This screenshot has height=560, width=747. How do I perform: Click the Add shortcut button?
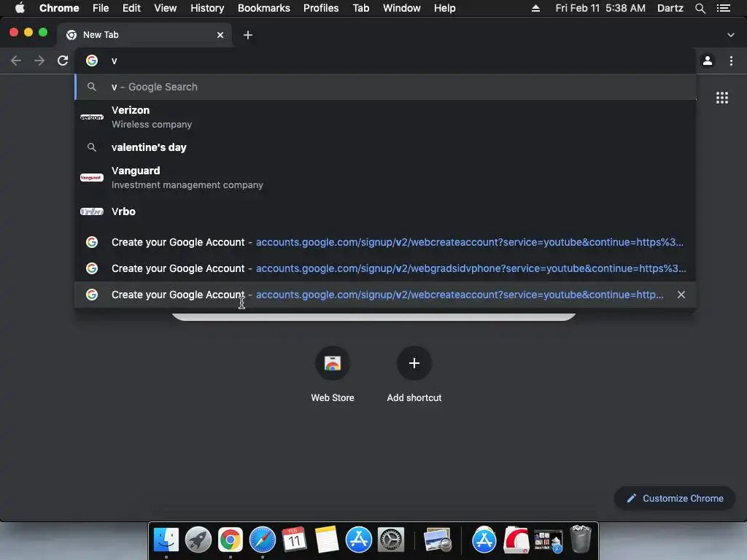[414, 375]
